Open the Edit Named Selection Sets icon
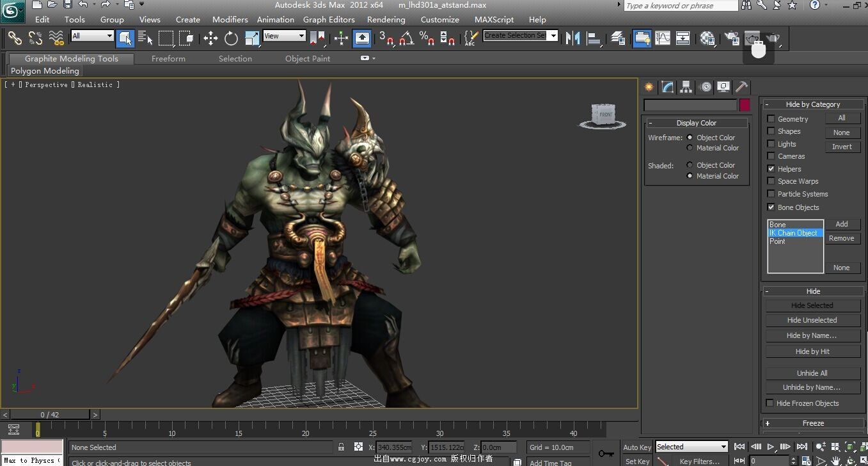Image resolution: width=868 pixels, height=466 pixels. [471, 38]
